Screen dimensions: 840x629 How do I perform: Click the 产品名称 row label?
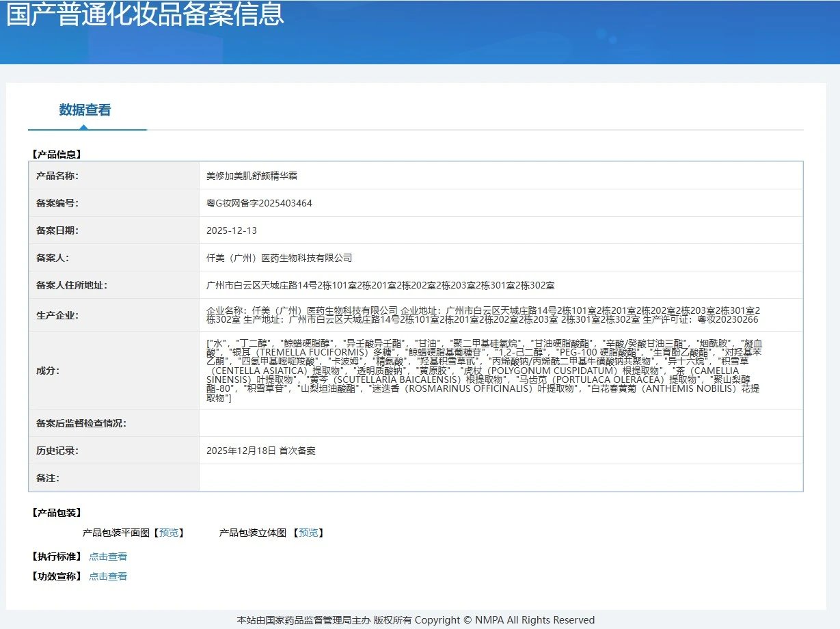pos(57,176)
